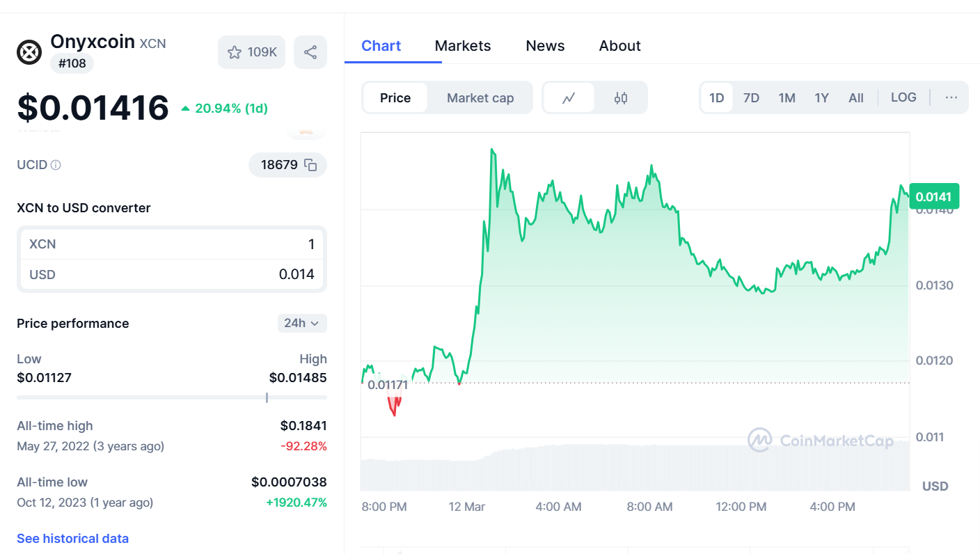Click the chart options ellipsis icon
Viewport: 980px width, 554px height.
tap(951, 97)
